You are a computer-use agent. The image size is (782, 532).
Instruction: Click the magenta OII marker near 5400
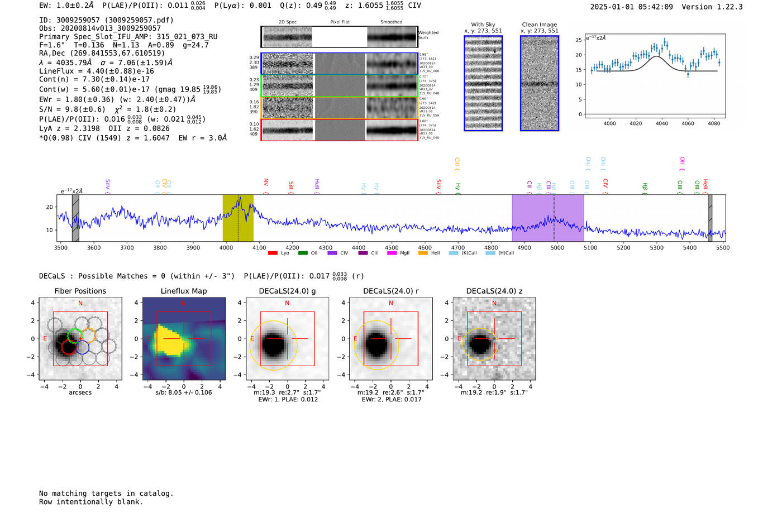point(682,164)
